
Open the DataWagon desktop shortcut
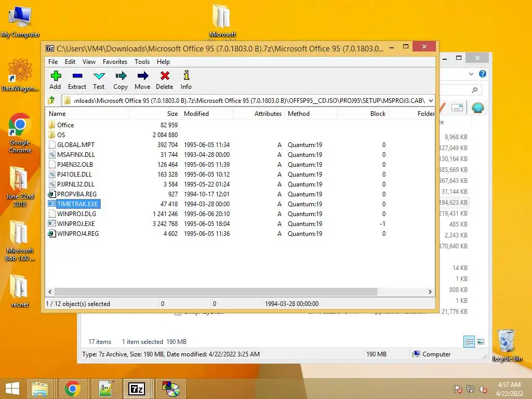click(20, 75)
